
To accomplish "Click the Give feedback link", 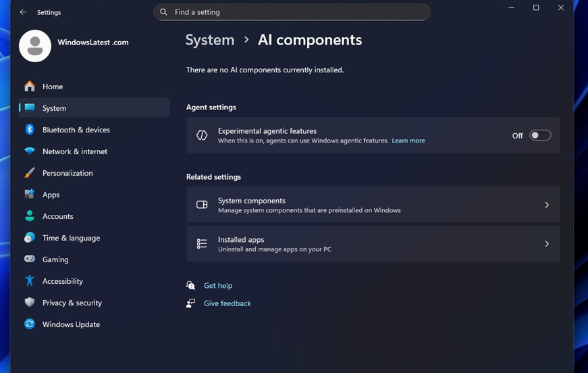I will pos(228,303).
